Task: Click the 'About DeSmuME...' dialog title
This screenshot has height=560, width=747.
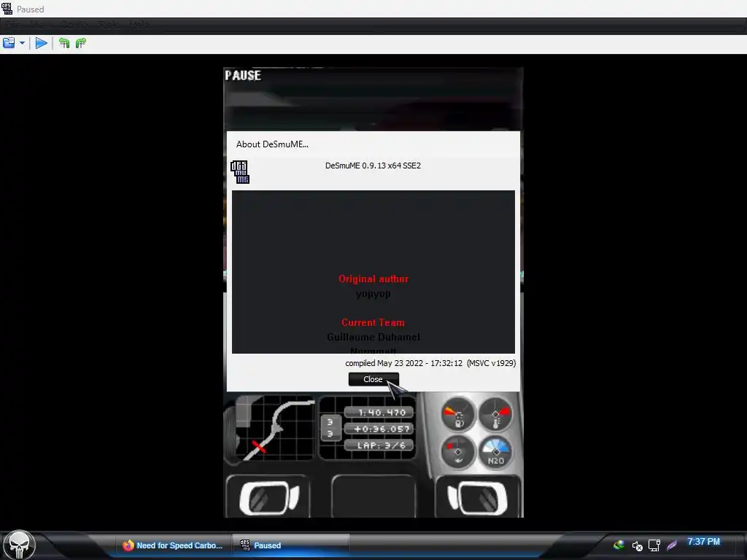Action: pyautogui.click(x=272, y=144)
